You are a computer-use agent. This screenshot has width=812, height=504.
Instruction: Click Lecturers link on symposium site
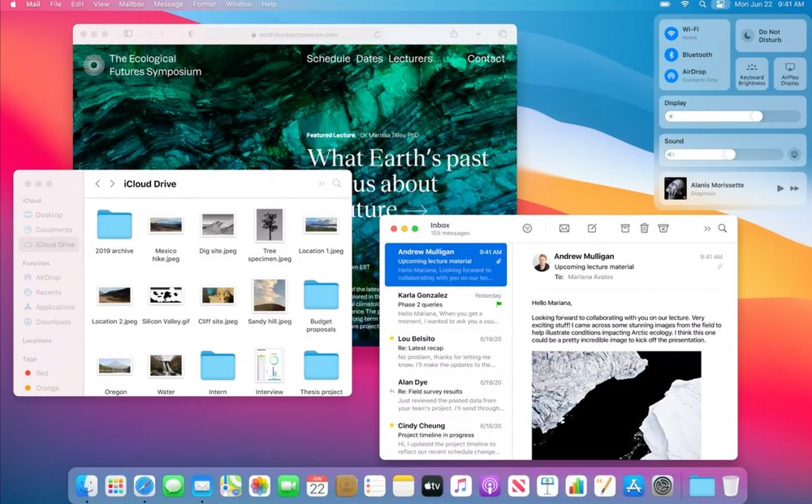[410, 58]
